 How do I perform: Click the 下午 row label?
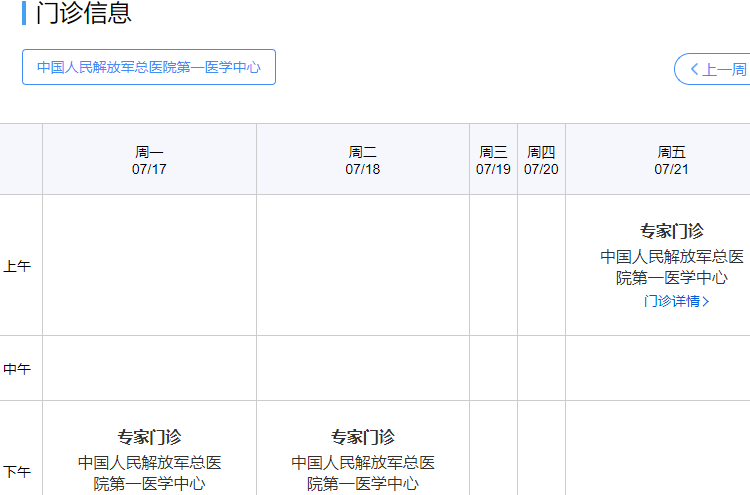pyautogui.click(x=17, y=472)
